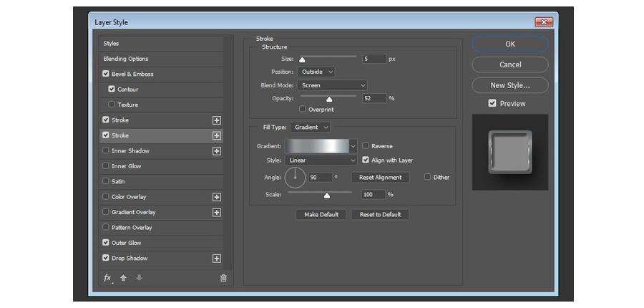Enable the Overprint checkbox
Screen dimensions: 644x308
303,110
